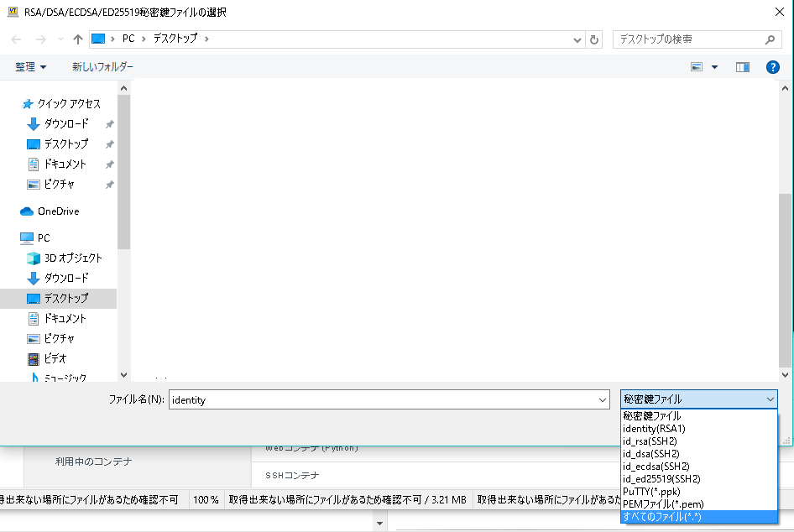This screenshot has width=794, height=532.
Task: Open pinned デスクトップ under quick access
Action: point(58,144)
